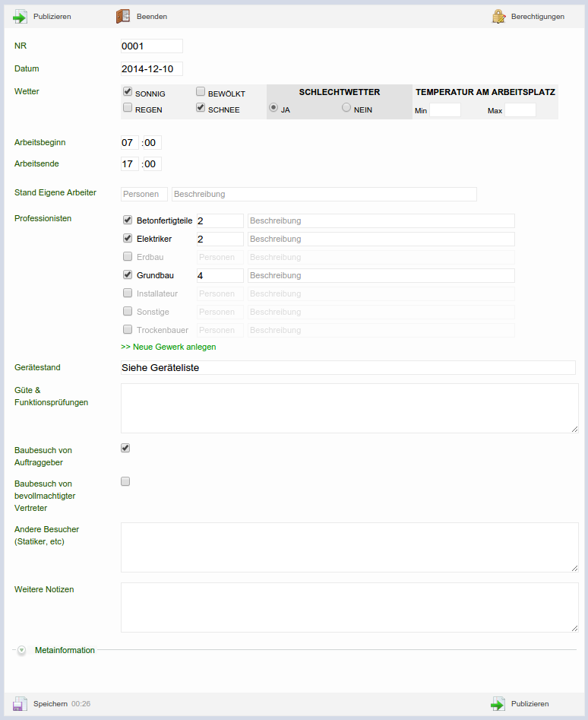Tick the BEWÖLKT checkbox
Screen dimensions: 588x720
(201, 92)
